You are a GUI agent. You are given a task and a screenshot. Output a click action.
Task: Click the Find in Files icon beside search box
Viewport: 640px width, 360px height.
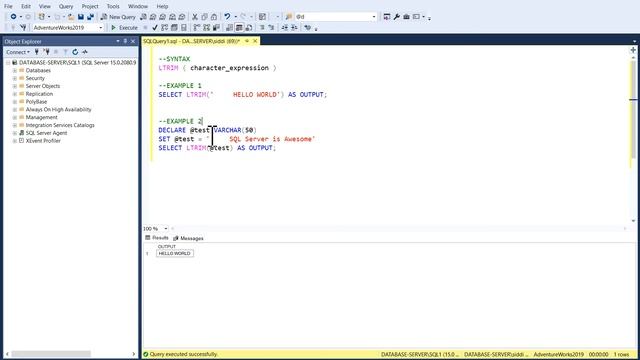(x=289, y=17)
